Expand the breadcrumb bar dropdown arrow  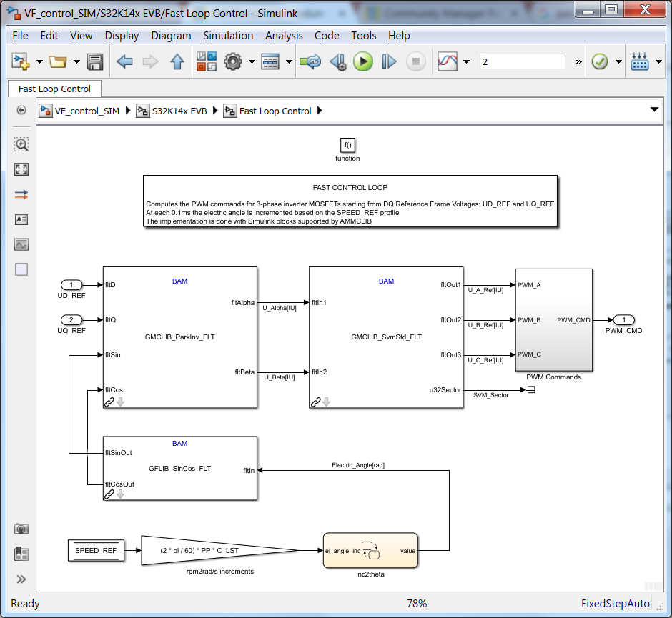(654, 109)
